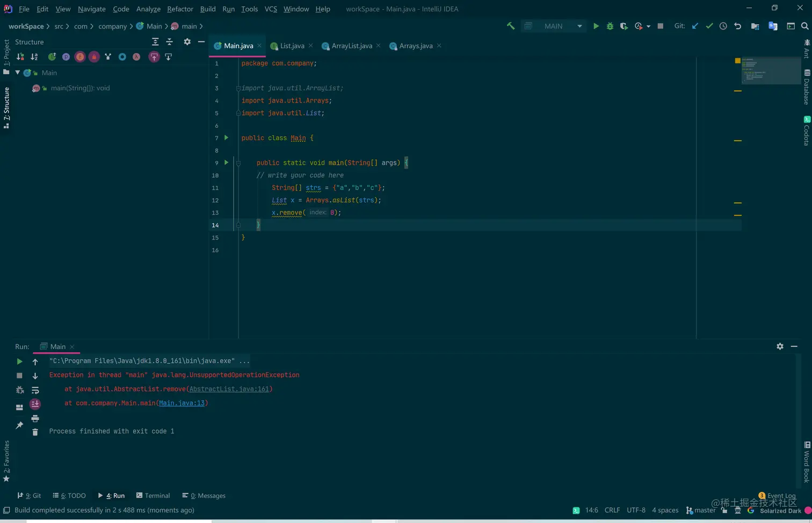This screenshot has height=523, width=812.
Task: Print the Run console output
Action: click(35, 418)
